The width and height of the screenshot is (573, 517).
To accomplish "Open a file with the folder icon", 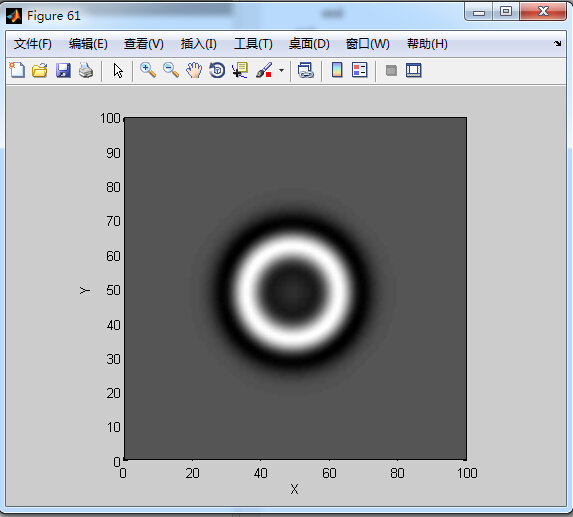I will point(40,70).
